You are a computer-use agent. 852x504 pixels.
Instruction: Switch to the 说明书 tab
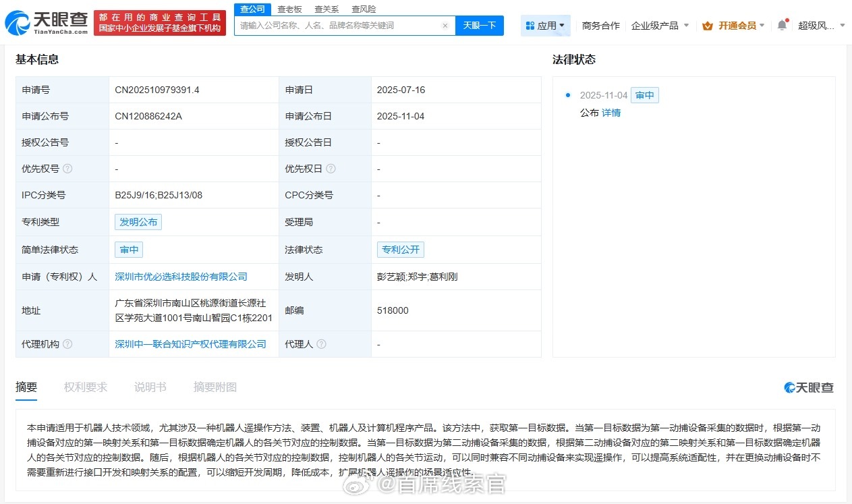pyautogui.click(x=150, y=387)
